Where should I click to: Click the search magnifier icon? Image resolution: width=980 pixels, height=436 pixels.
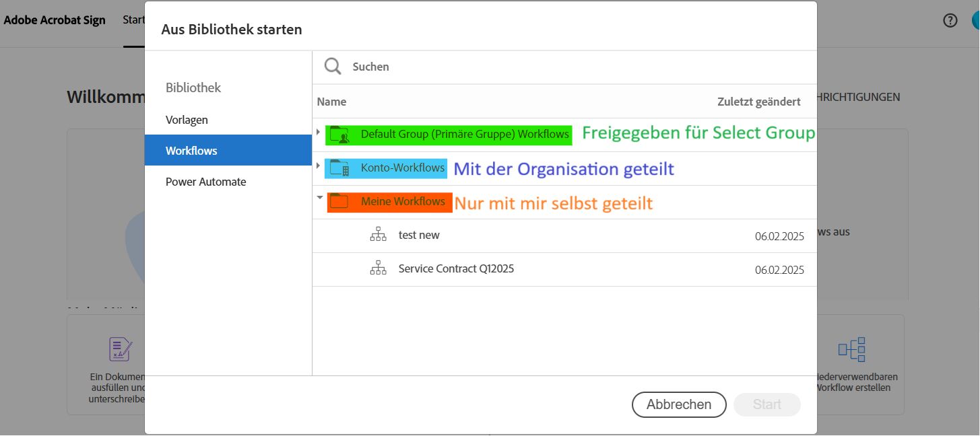point(333,66)
